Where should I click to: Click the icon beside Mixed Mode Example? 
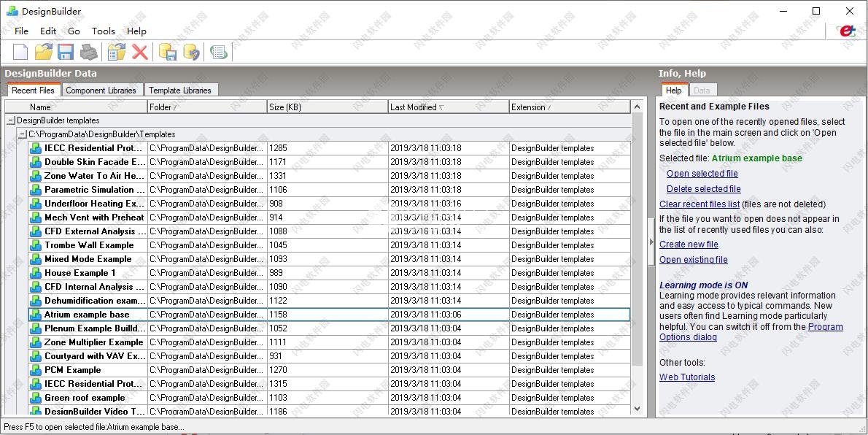36,259
